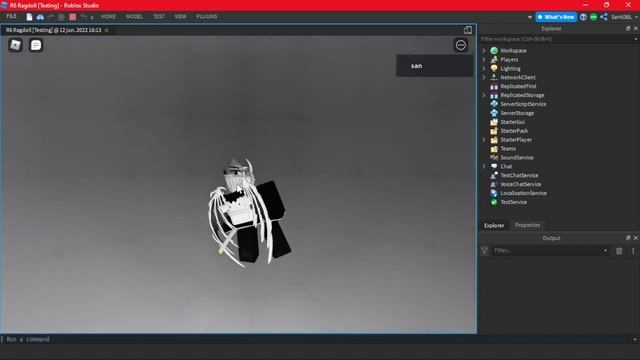Select the Lighting bulb icon
The width and height of the screenshot is (640, 360).
pos(494,68)
